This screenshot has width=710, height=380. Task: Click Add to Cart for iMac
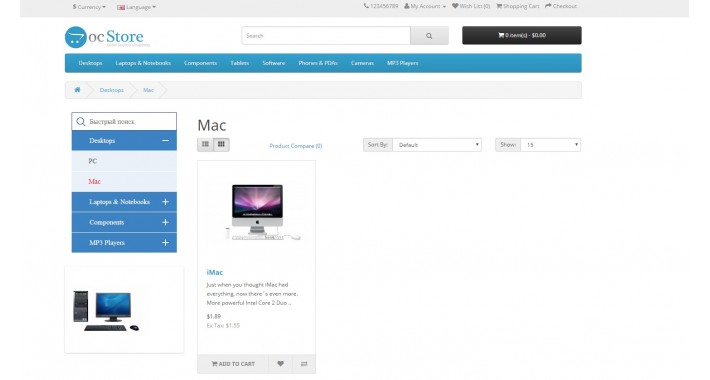coord(233,364)
